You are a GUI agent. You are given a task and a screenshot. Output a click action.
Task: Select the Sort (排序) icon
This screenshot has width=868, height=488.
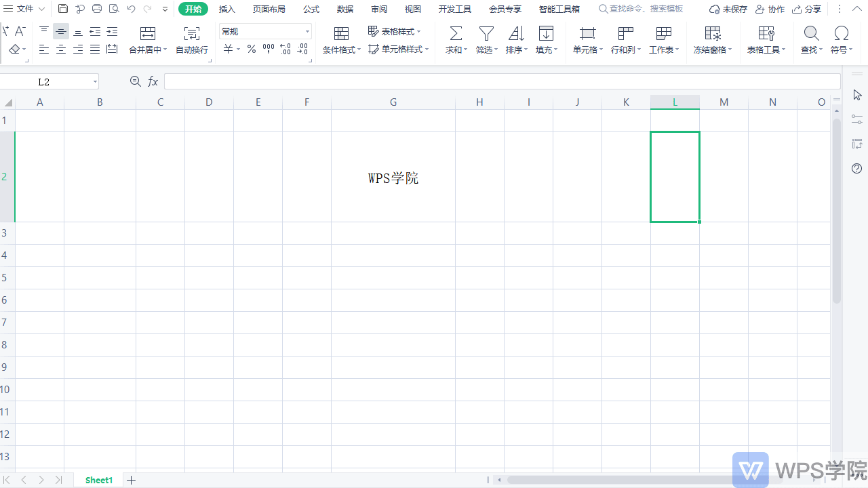[x=516, y=39]
